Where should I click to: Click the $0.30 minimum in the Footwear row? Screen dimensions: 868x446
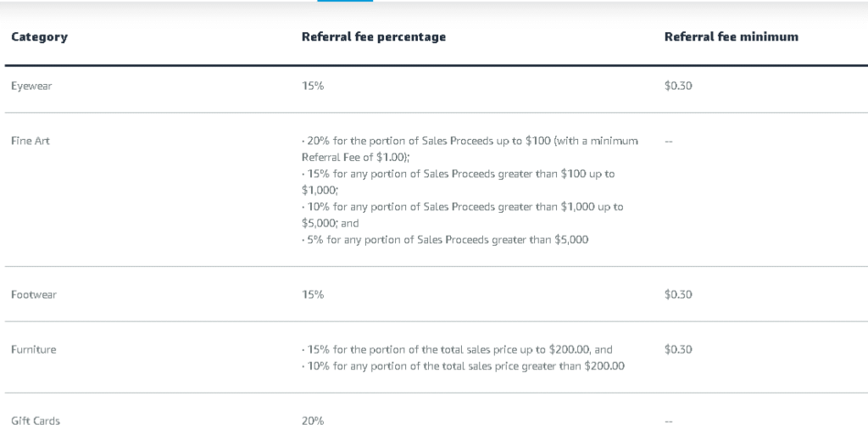coord(679,295)
